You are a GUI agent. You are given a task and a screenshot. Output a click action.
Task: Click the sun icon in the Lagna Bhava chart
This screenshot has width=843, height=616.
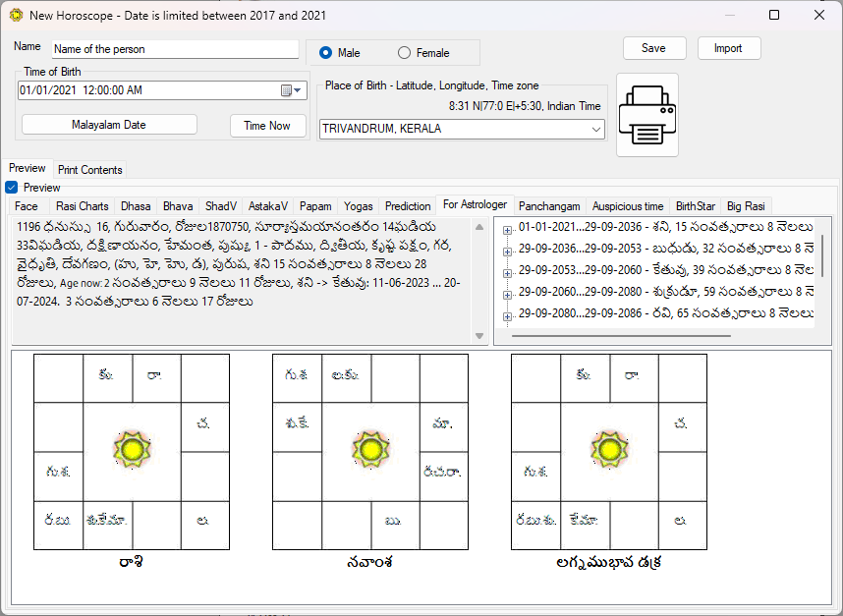tap(609, 449)
